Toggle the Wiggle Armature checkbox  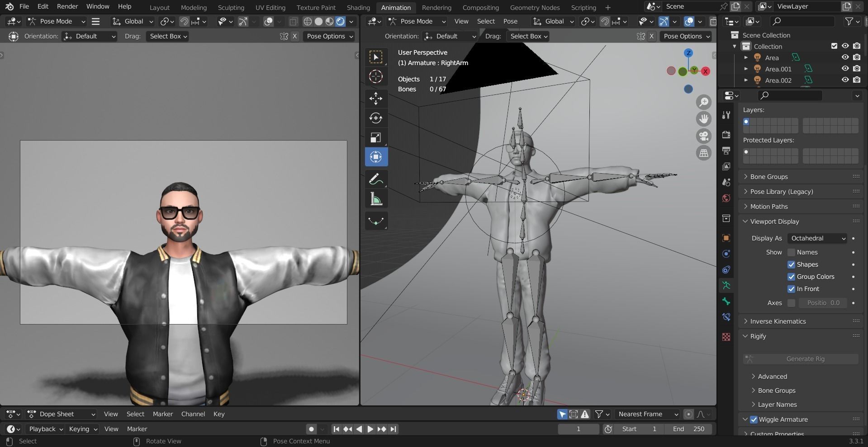[x=754, y=419]
